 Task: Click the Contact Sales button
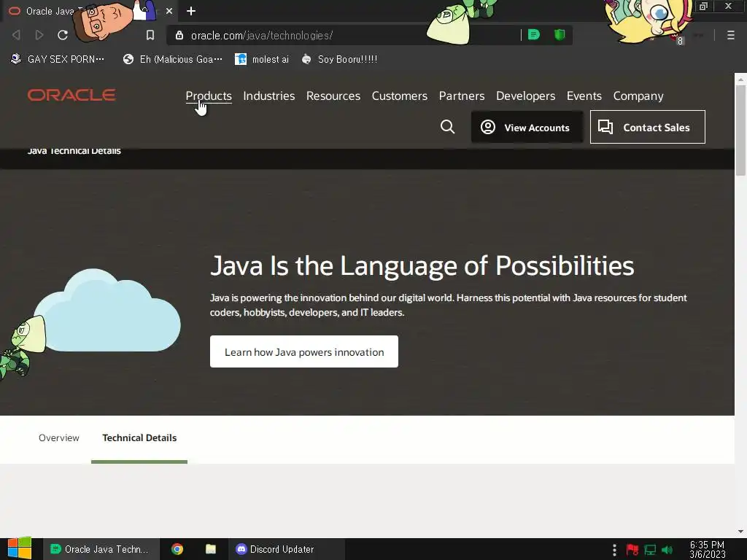pyautogui.click(x=648, y=127)
